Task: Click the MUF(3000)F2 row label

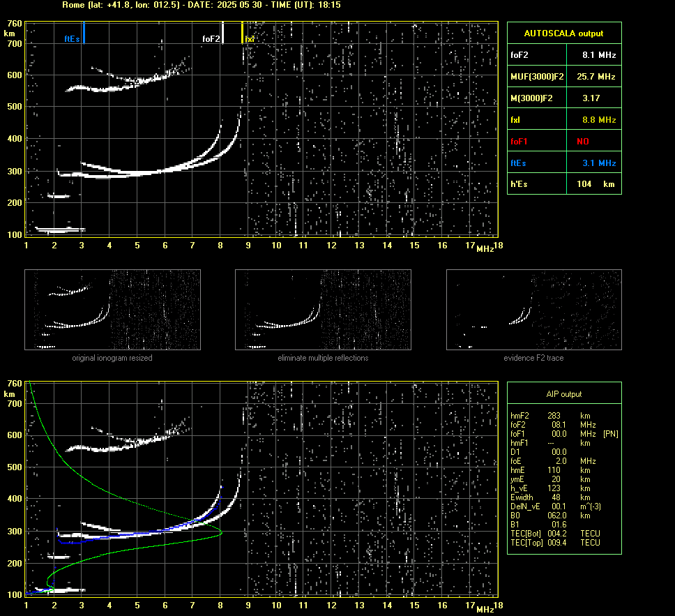Action: [x=537, y=76]
